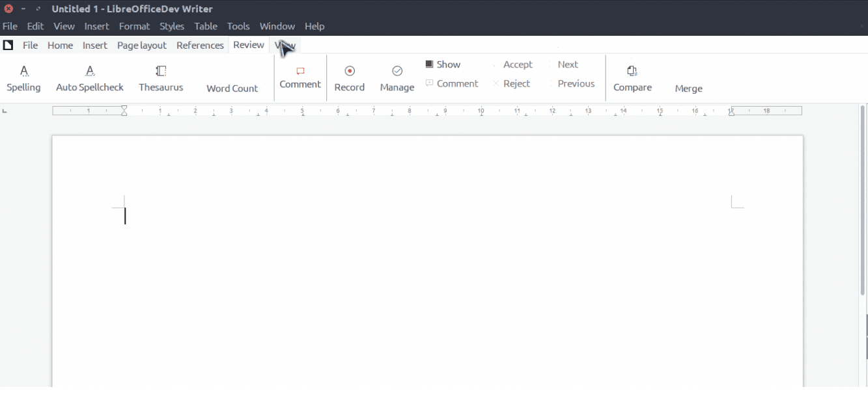
Task: Accept the tracked change
Action: 512,64
